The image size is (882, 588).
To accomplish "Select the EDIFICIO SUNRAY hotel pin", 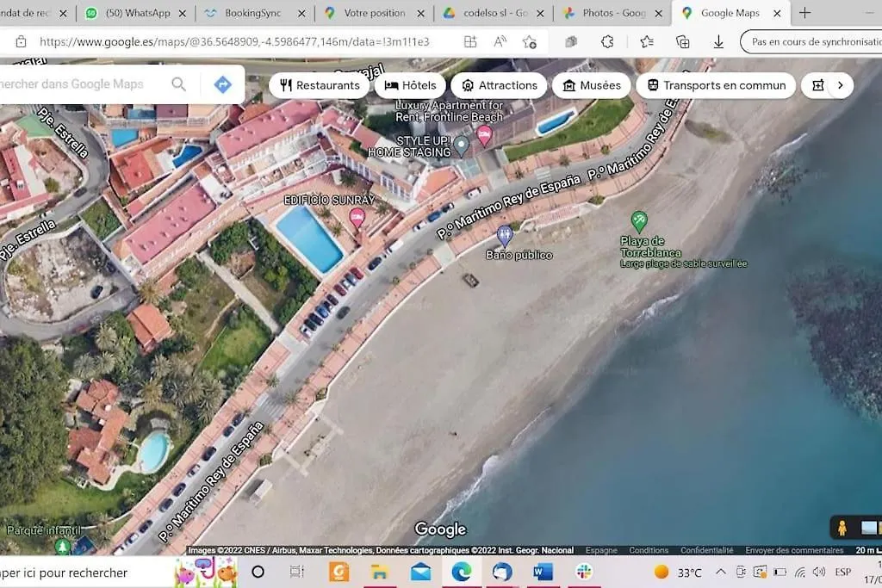I will point(357,216).
